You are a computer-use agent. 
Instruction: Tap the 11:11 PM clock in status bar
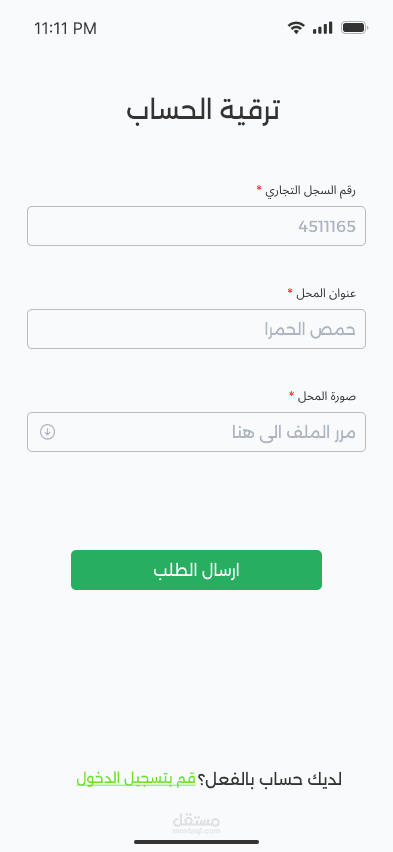[65, 28]
